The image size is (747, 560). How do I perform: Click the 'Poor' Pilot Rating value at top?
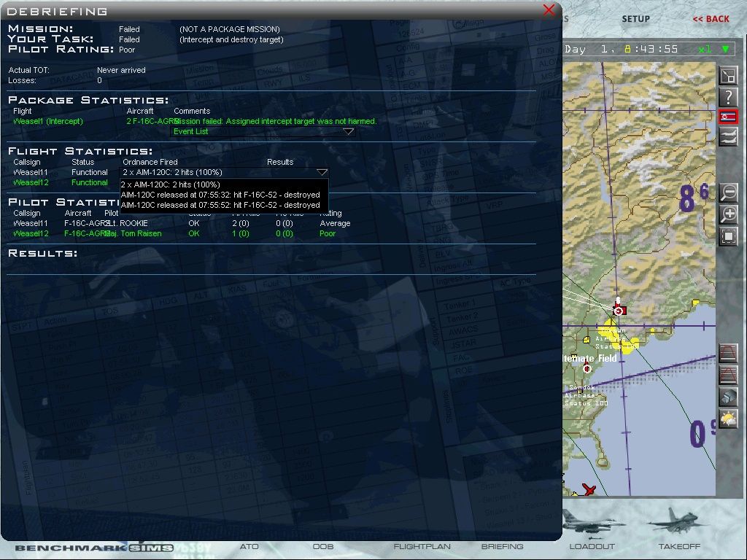[x=127, y=50]
